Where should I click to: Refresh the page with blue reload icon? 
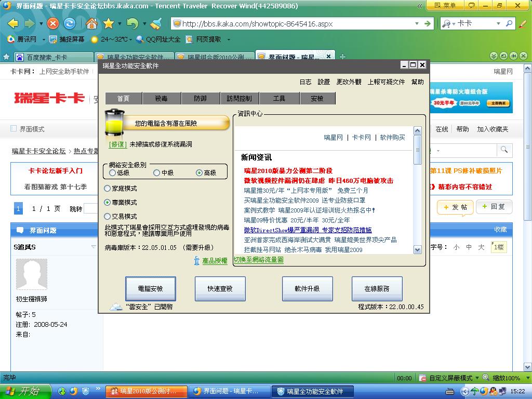tap(70, 23)
